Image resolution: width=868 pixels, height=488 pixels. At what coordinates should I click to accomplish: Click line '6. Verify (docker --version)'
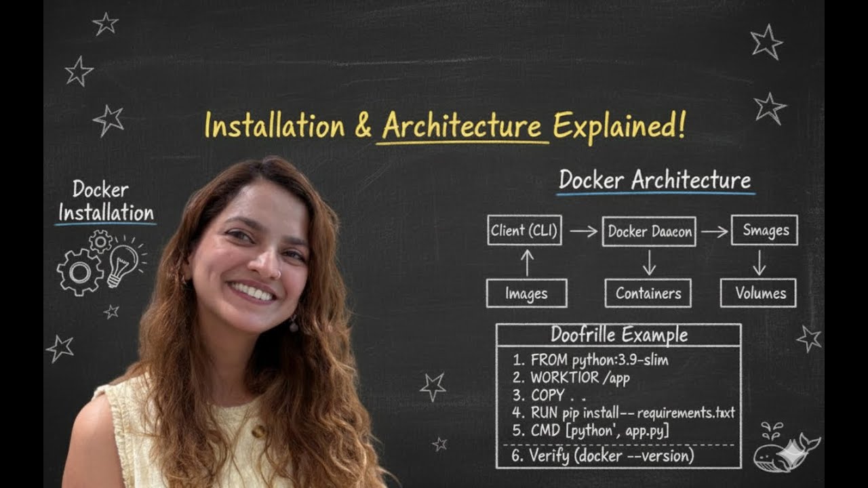[x=603, y=455]
